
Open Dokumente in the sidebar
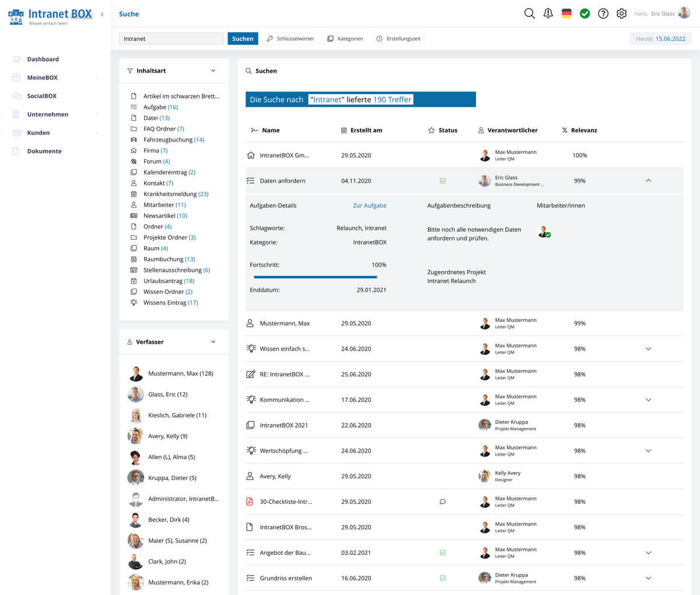(44, 151)
